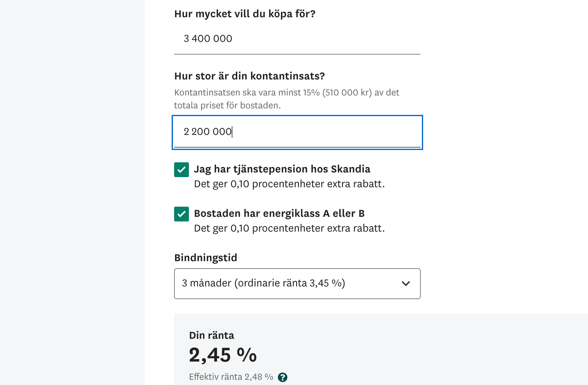Click the 'Hur stor är din kontantinsats?' label
The height and width of the screenshot is (385, 588).
pyautogui.click(x=249, y=76)
